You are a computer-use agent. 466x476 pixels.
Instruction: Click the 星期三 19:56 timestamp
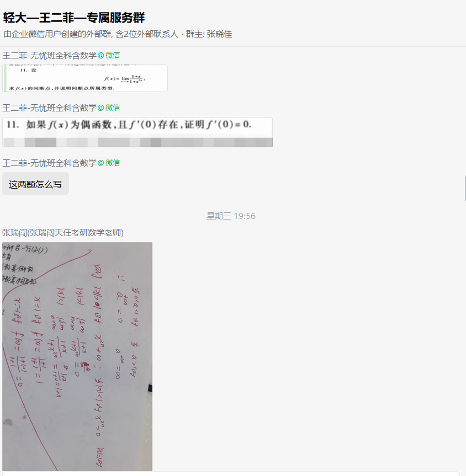tap(231, 216)
